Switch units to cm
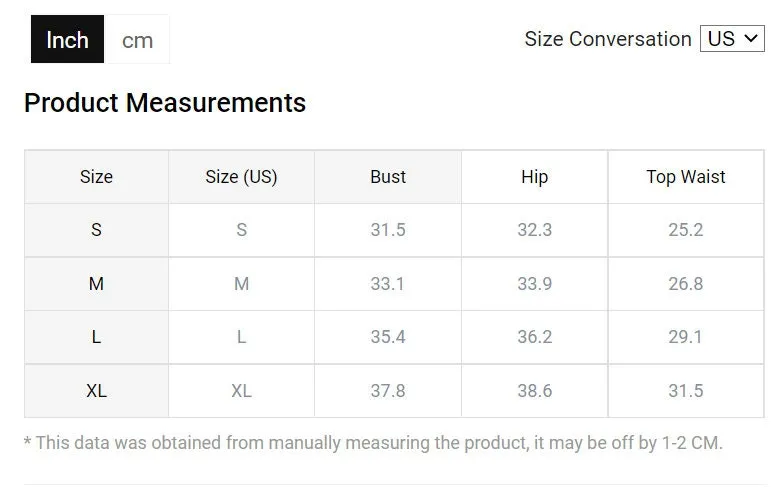 pos(137,39)
